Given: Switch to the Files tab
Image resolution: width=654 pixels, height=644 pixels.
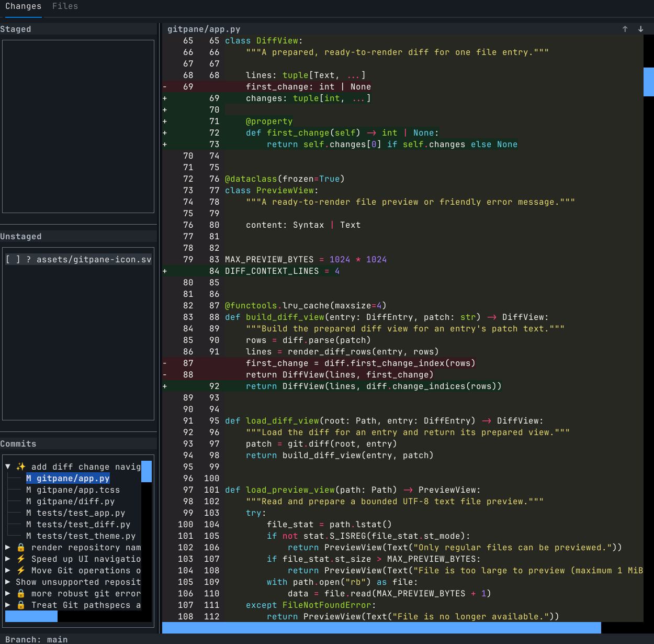Looking at the screenshot, I should (65, 6).
